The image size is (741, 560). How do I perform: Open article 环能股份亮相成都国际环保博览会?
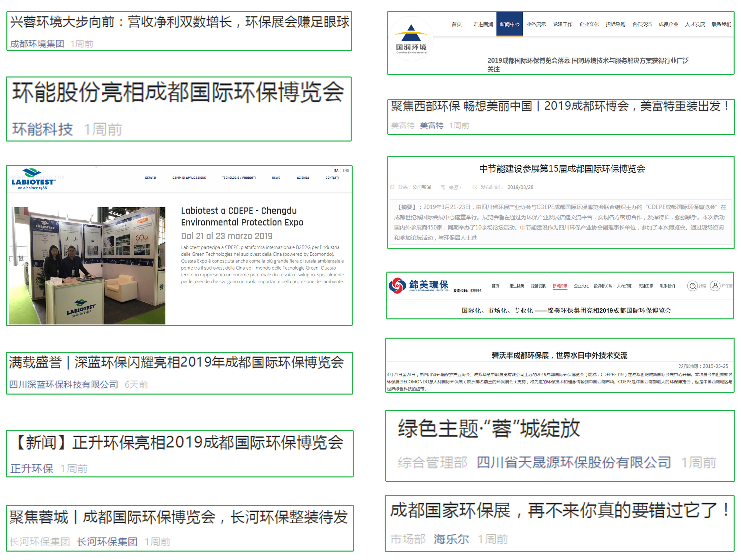pyautogui.click(x=178, y=92)
